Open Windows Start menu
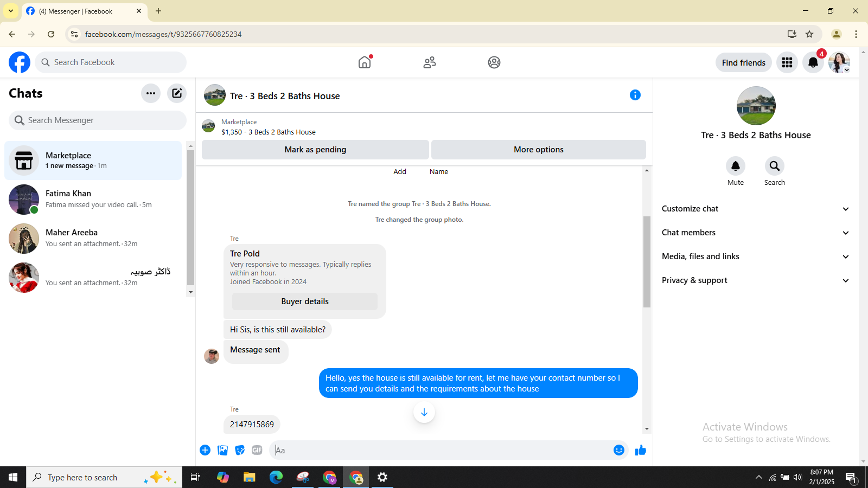Viewport: 868px width, 488px height. [13, 477]
